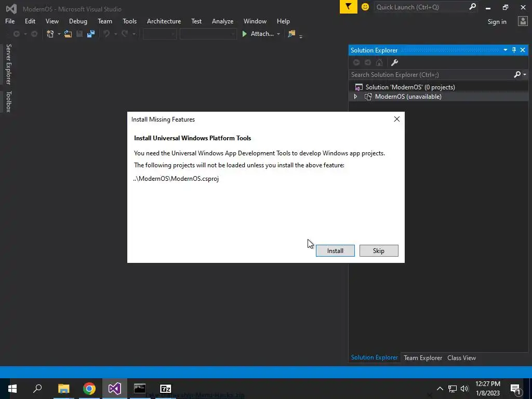Click the taskbar clock showing 12:27 PM
Viewport: 532px width, 399px height.
click(x=487, y=389)
